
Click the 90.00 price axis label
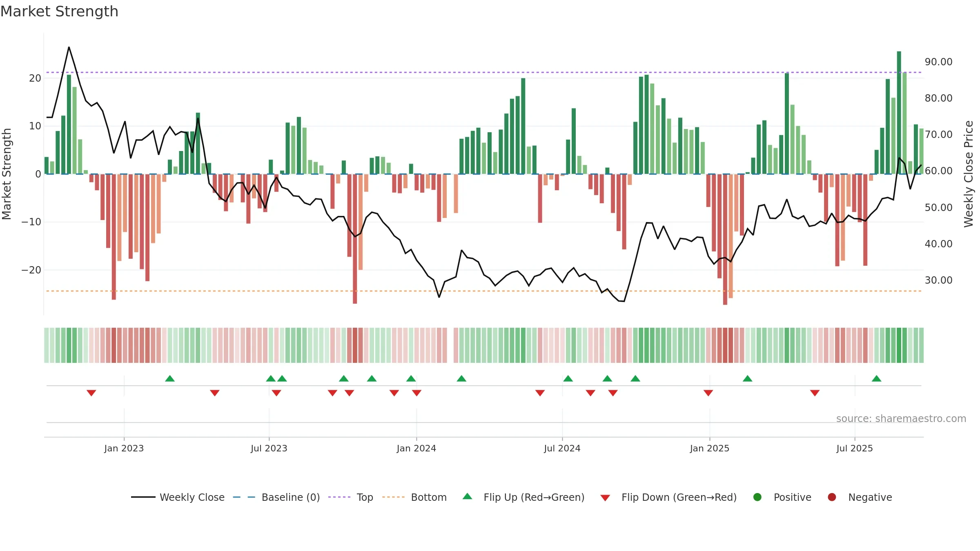pyautogui.click(x=938, y=62)
